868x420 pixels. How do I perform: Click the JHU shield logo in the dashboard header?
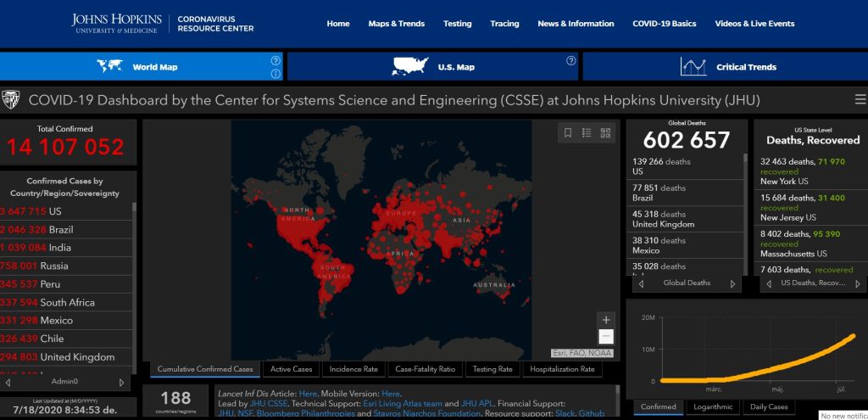coord(10,100)
